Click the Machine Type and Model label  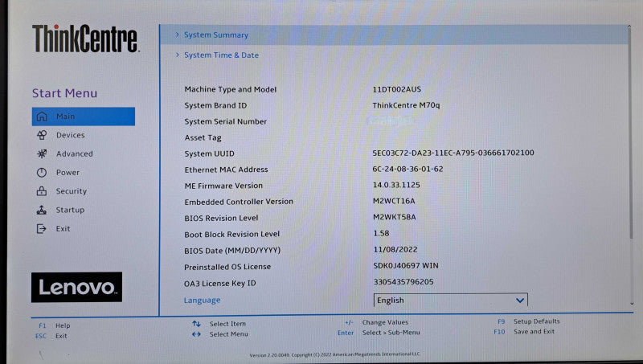click(231, 89)
